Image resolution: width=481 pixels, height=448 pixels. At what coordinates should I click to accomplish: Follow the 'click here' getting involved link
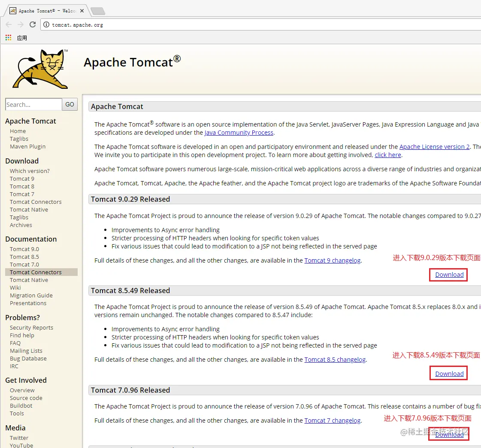[388, 155]
